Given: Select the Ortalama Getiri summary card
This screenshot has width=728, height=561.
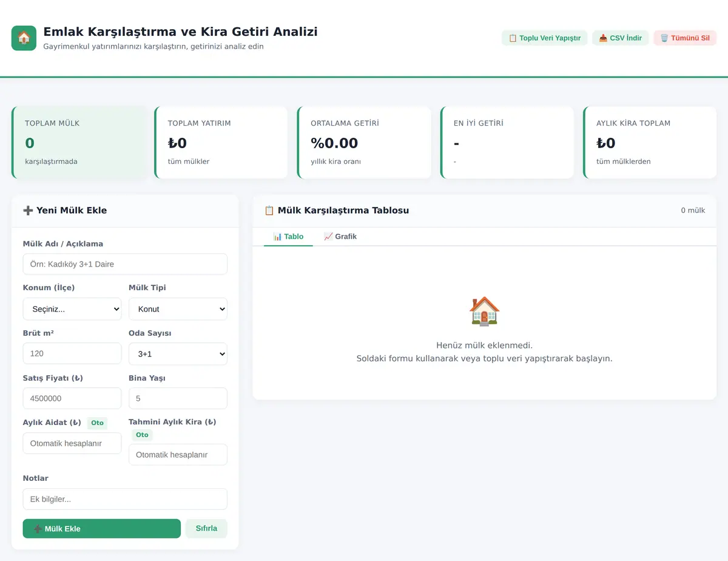Looking at the screenshot, I should point(364,143).
